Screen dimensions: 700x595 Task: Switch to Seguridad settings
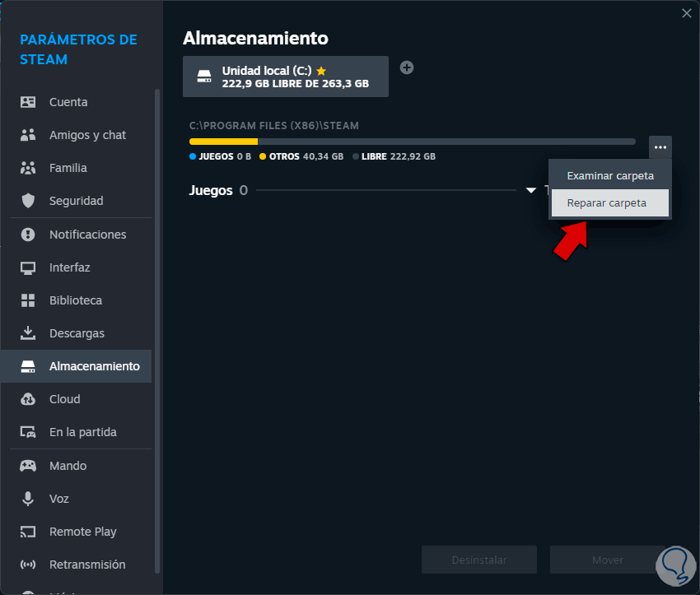point(77,201)
